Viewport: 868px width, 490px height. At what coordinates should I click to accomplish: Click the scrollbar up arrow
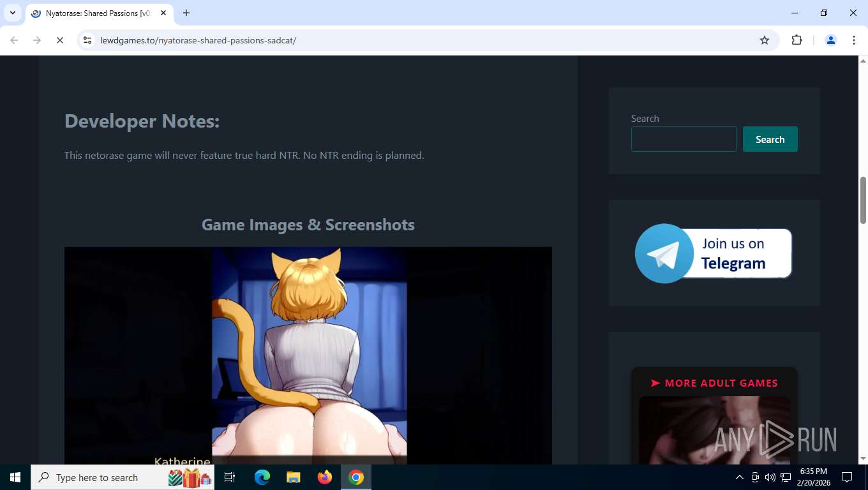coord(863,61)
